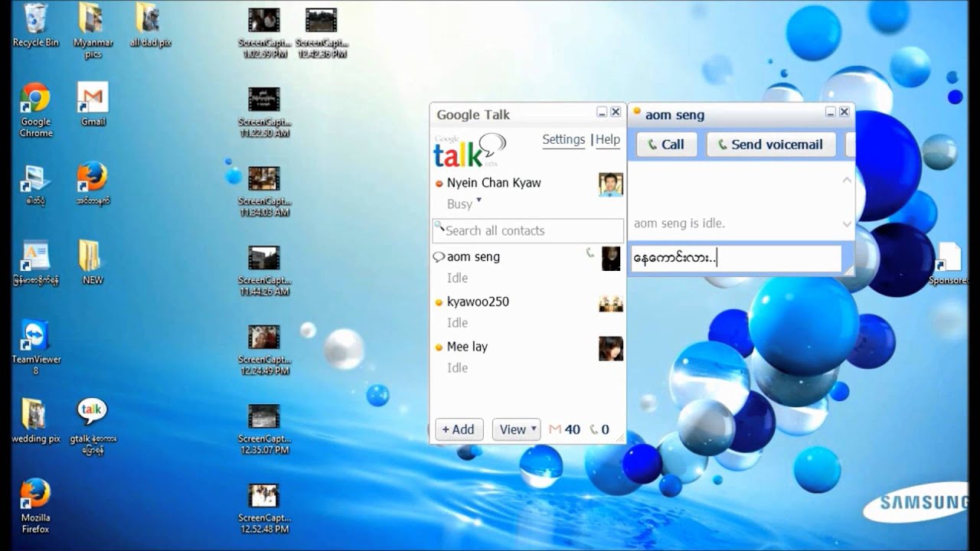The height and width of the screenshot is (551, 980).
Task: Click the Search all contacts field
Action: pyautogui.click(x=528, y=230)
